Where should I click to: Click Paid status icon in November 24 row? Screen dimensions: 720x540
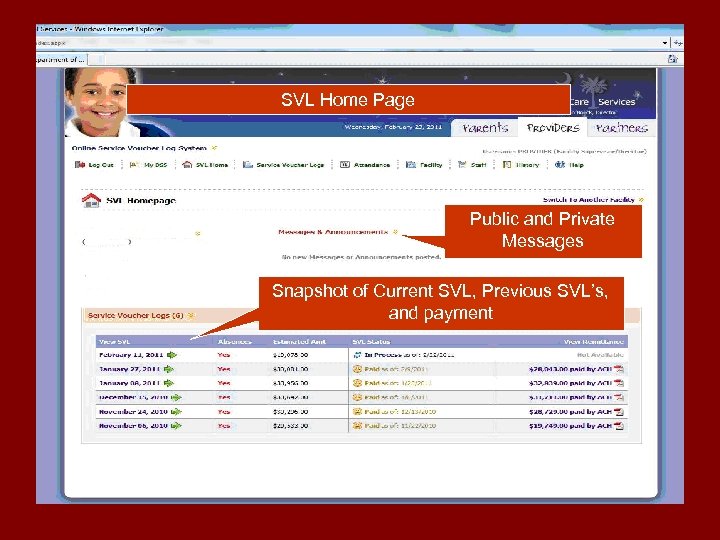click(357, 411)
